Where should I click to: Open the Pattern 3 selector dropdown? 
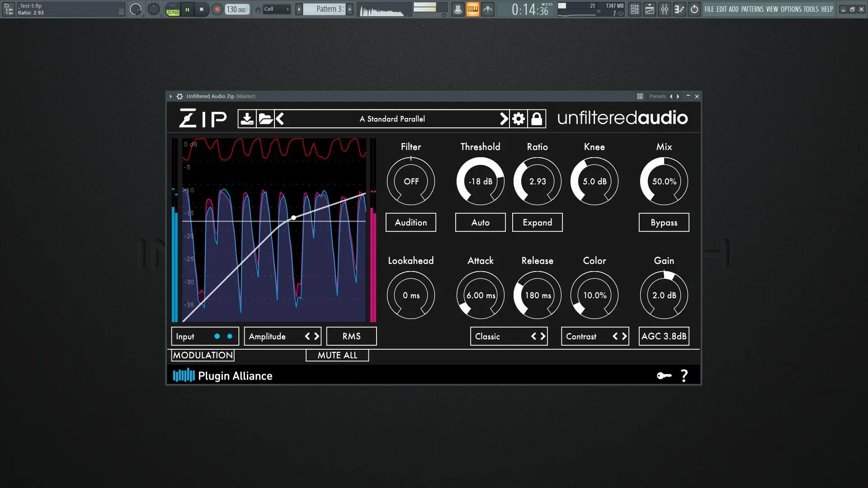coord(328,9)
